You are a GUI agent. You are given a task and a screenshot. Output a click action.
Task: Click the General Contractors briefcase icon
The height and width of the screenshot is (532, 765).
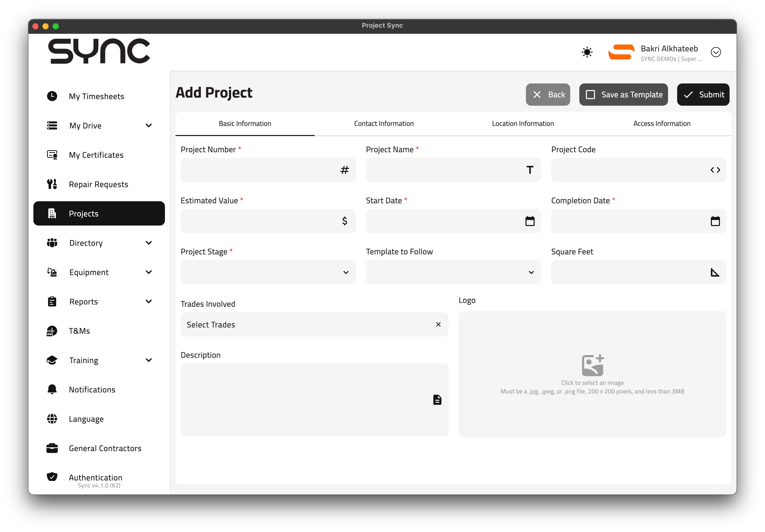tap(52, 448)
